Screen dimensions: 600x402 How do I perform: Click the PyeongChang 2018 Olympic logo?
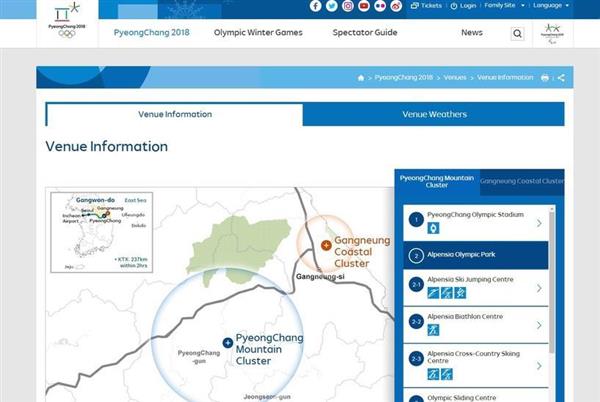click(x=67, y=21)
